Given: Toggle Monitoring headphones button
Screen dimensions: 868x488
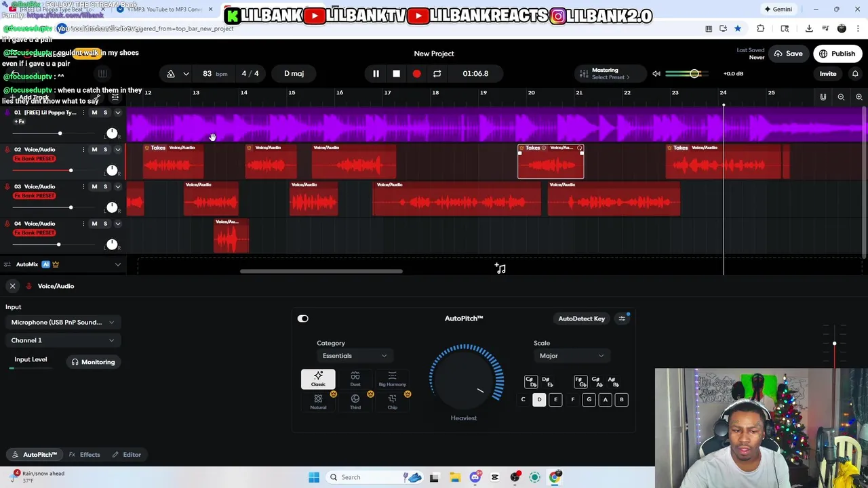Looking at the screenshot, I should (x=94, y=362).
